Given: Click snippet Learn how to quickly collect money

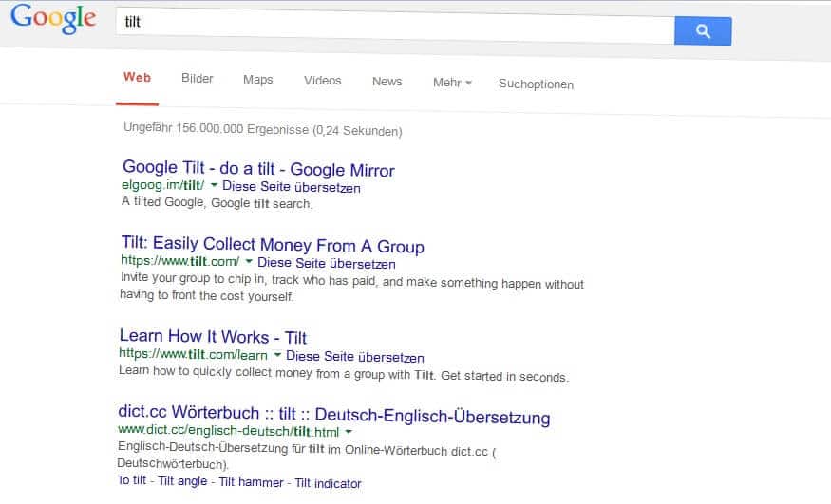Looking at the screenshot, I should (x=344, y=374).
